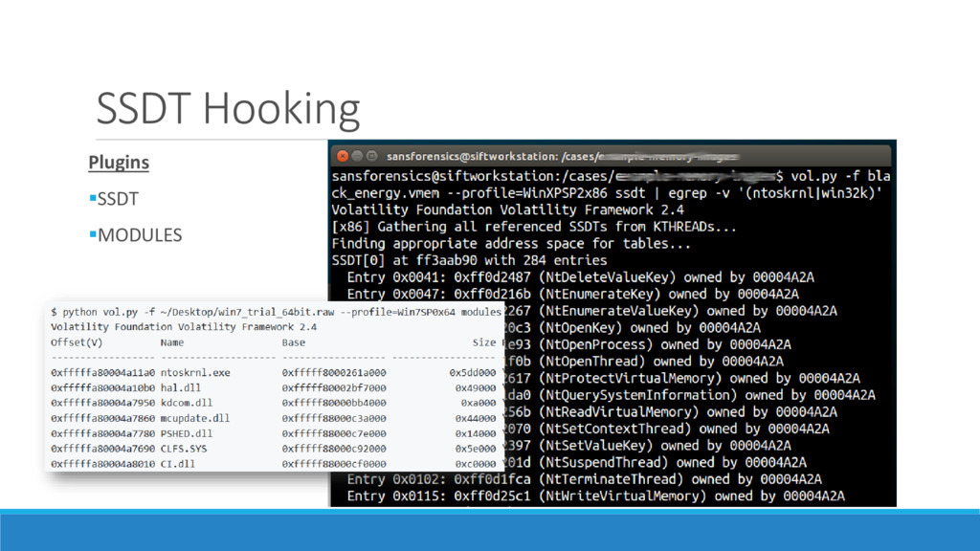The image size is (980, 551).
Task: Click the NtSetValueKey entry line
Action: click(648, 446)
